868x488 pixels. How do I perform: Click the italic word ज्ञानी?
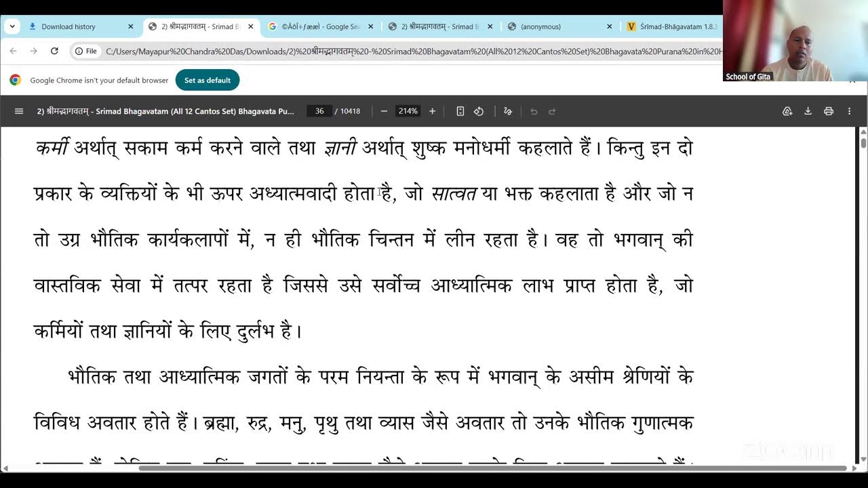[340, 148]
